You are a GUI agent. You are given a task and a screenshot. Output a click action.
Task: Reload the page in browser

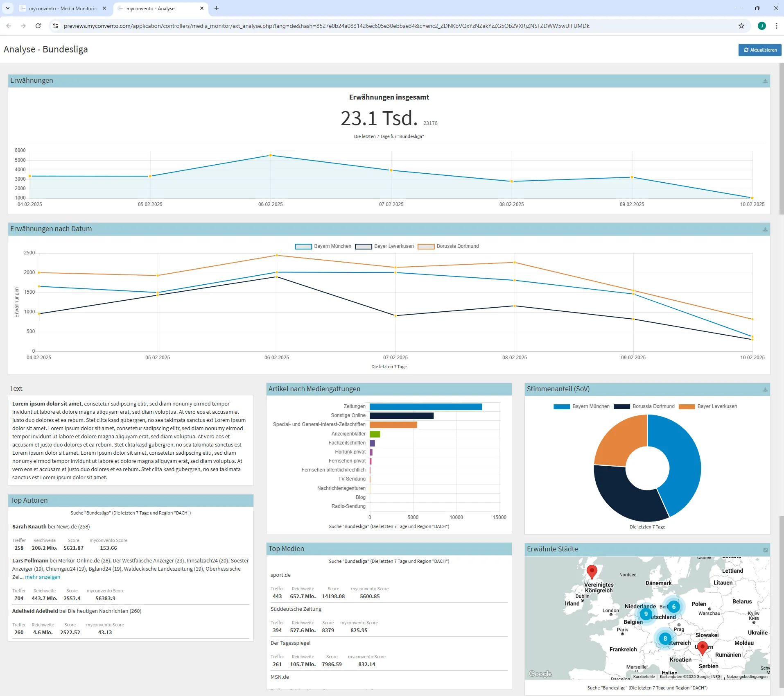(x=38, y=26)
